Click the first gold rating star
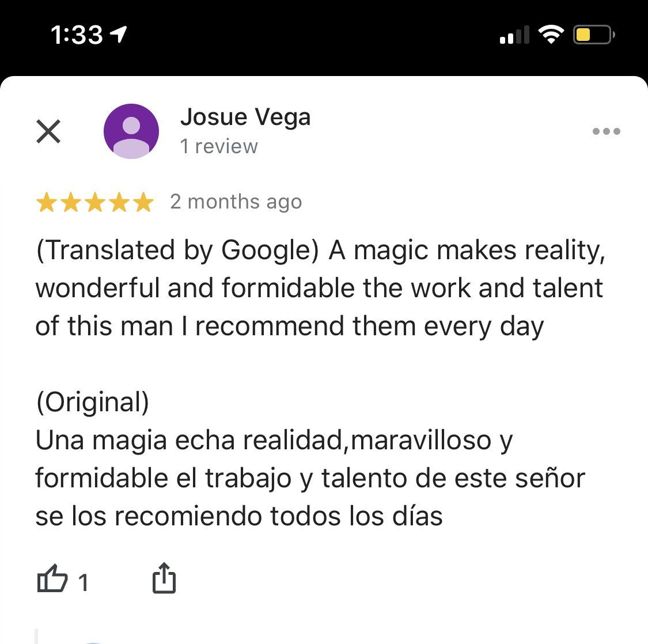Viewport: 648px width, 644px height. click(x=46, y=202)
